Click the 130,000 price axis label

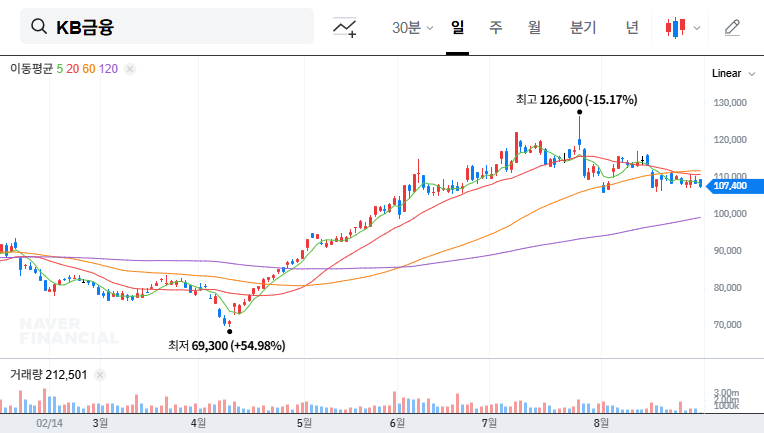730,103
